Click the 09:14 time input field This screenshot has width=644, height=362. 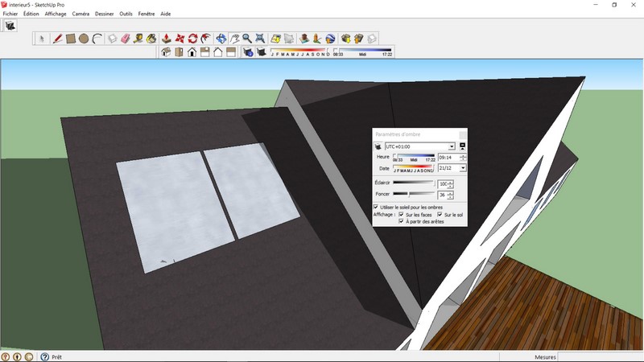tap(448, 158)
